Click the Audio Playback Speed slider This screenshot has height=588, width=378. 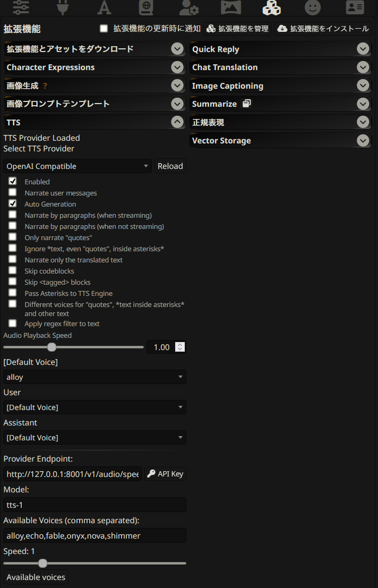[x=73, y=347]
